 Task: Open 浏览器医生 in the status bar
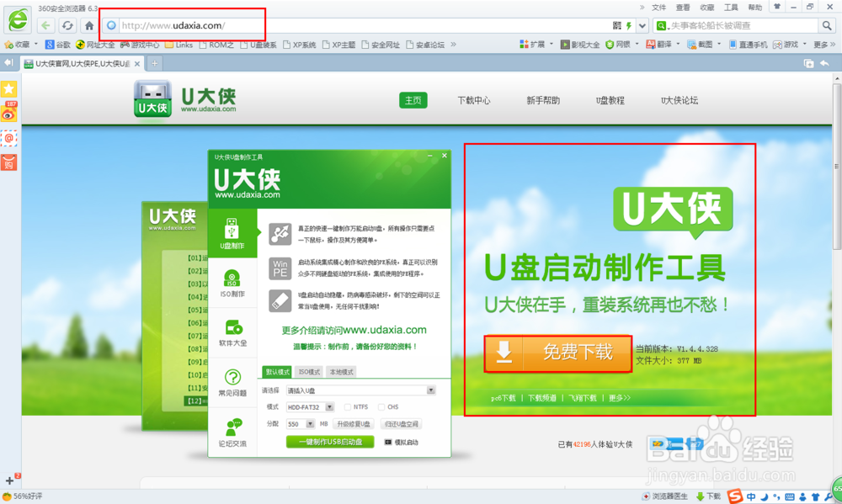click(x=665, y=496)
